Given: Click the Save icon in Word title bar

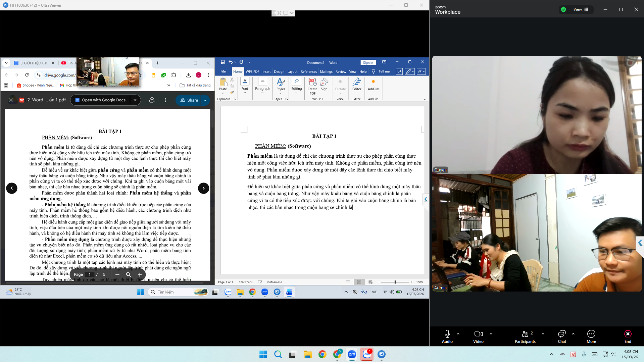Looking at the screenshot, I should (x=222, y=62).
